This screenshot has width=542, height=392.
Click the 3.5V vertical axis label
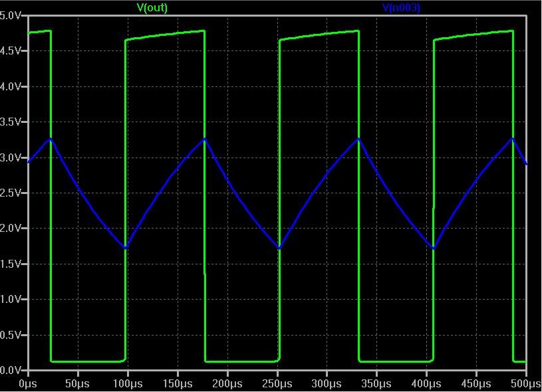[x=11, y=122]
